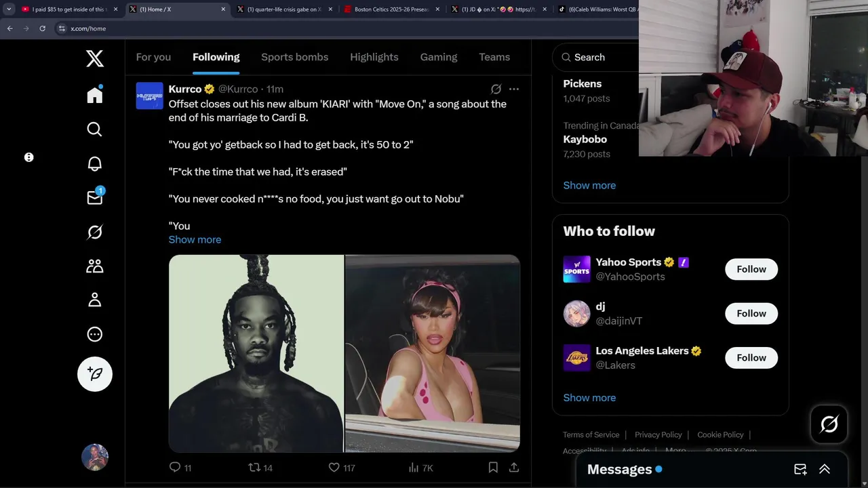
Task: Open Highlights tab
Action: click(374, 57)
